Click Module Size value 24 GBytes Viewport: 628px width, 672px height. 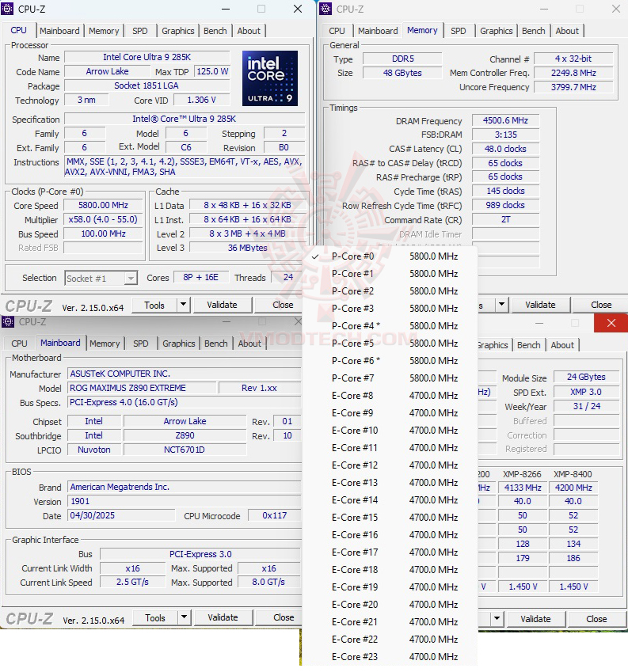click(586, 377)
